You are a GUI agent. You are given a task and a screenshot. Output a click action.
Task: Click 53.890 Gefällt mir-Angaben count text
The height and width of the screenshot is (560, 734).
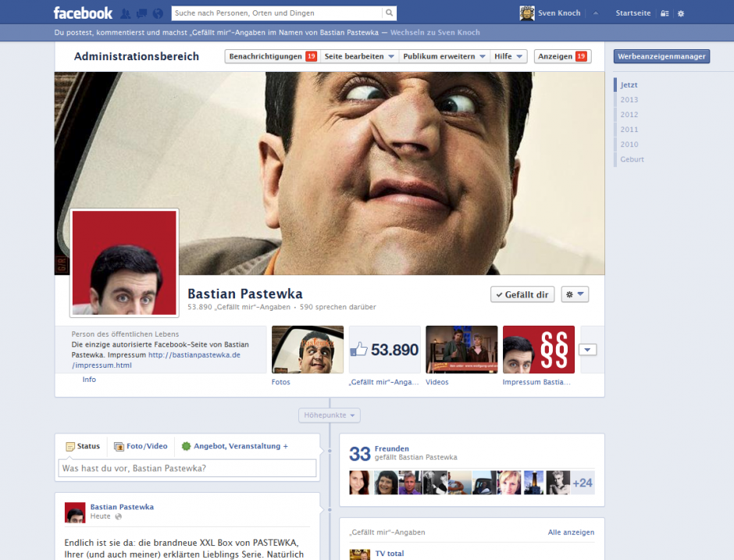(x=239, y=307)
